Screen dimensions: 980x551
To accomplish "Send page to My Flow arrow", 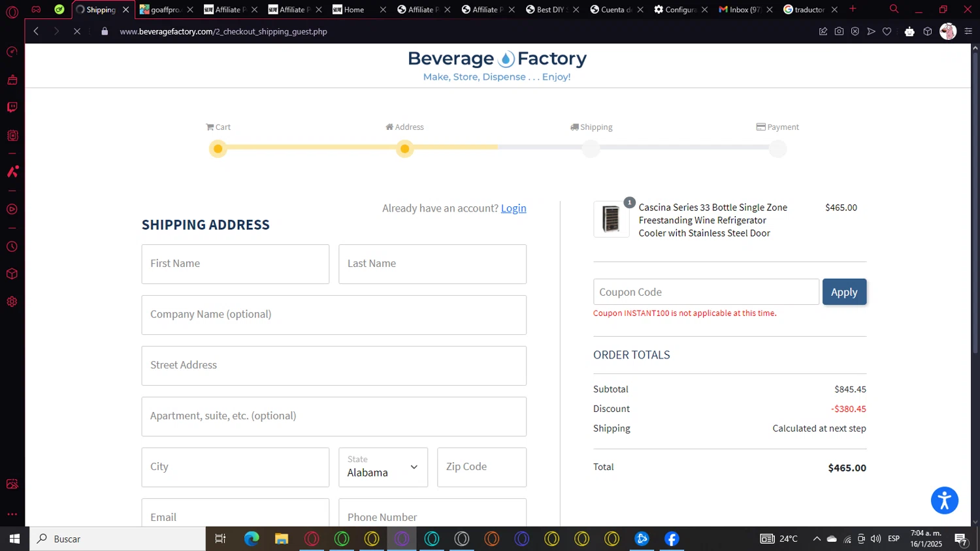I will pyautogui.click(x=871, y=31).
